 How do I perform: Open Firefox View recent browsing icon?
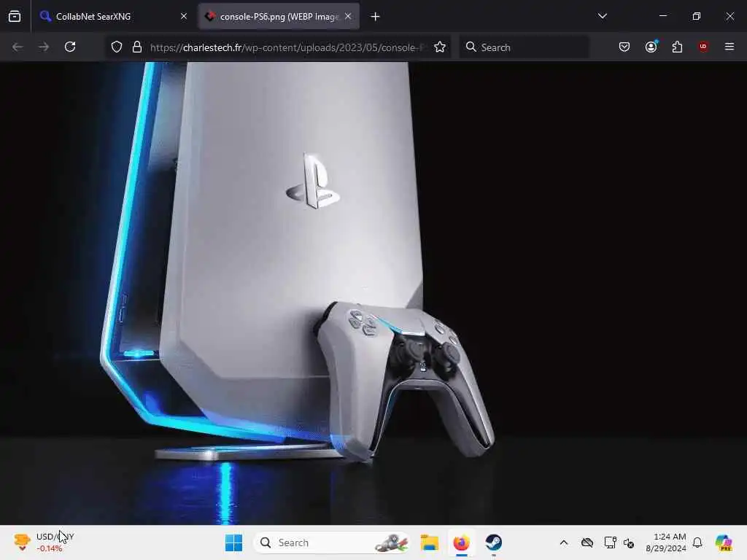(x=15, y=17)
